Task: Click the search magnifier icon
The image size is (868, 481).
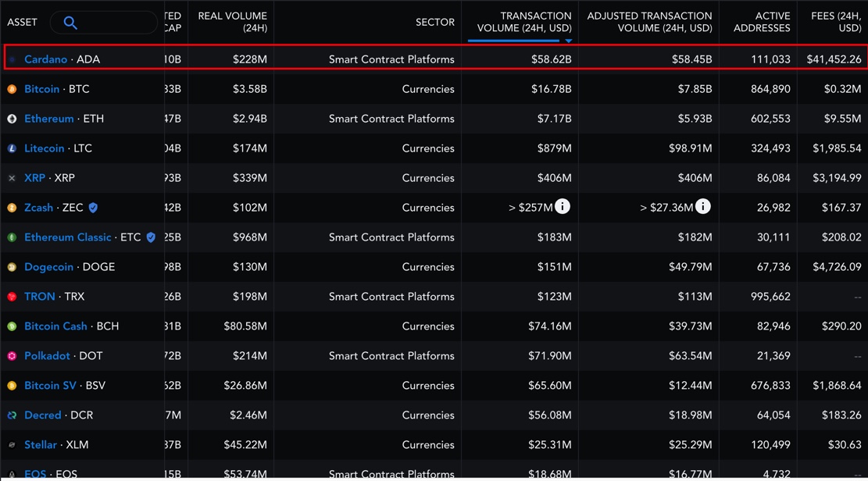Action: (70, 23)
